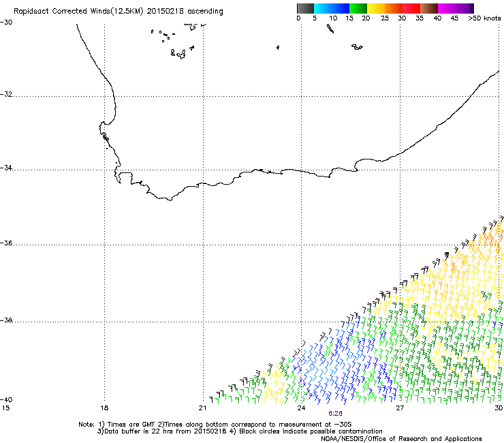Image resolution: width=504 pixels, height=443 pixels.
Task: Click the magenta-purple 40-50 knots legend band
Action: (456, 8)
